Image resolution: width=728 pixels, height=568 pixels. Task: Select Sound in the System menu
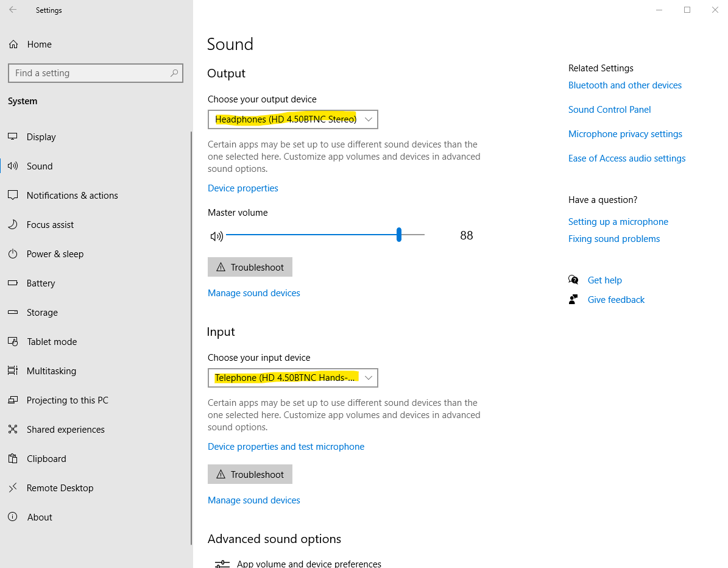[x=40, y=166]
